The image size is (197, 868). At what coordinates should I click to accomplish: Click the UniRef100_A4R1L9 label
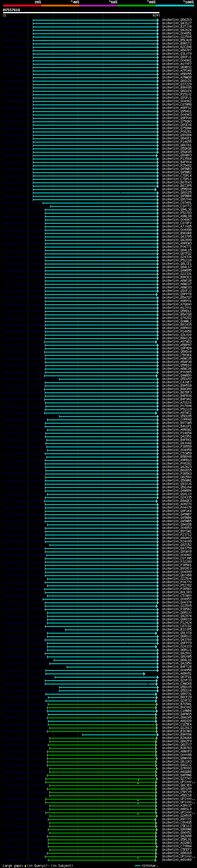(177, 809)
